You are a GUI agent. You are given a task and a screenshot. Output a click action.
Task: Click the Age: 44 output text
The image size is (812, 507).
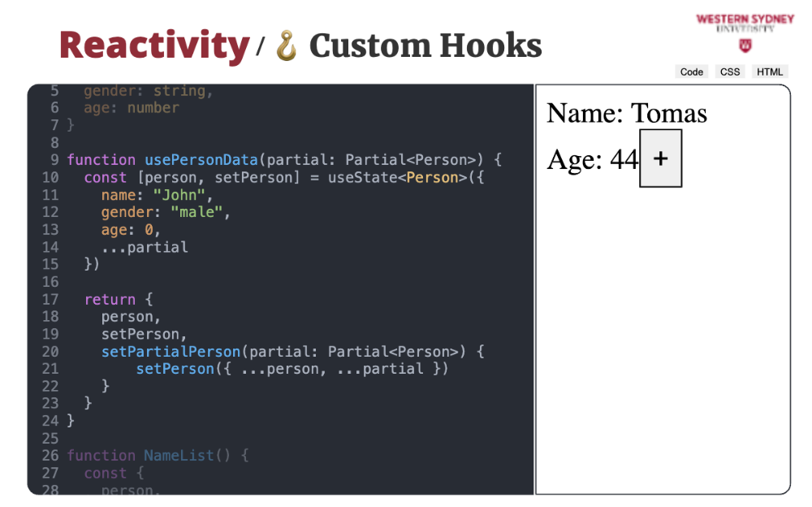point(593,159)
